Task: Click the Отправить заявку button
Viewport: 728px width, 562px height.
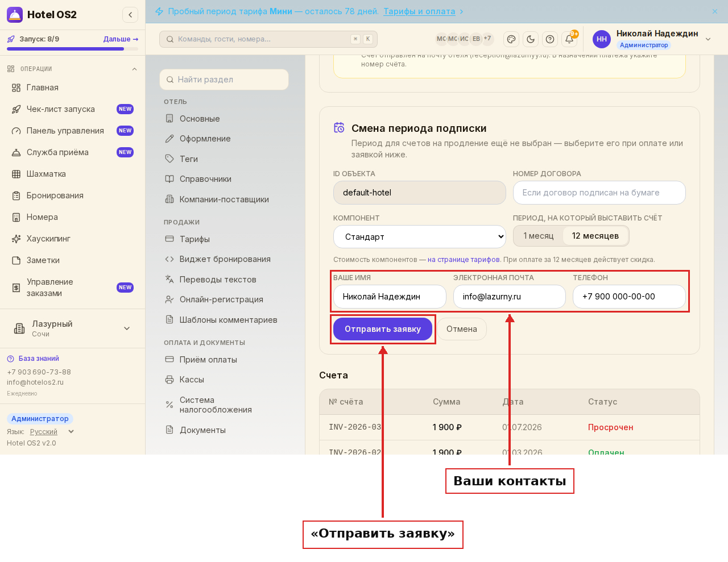Action: pos(383,329)
